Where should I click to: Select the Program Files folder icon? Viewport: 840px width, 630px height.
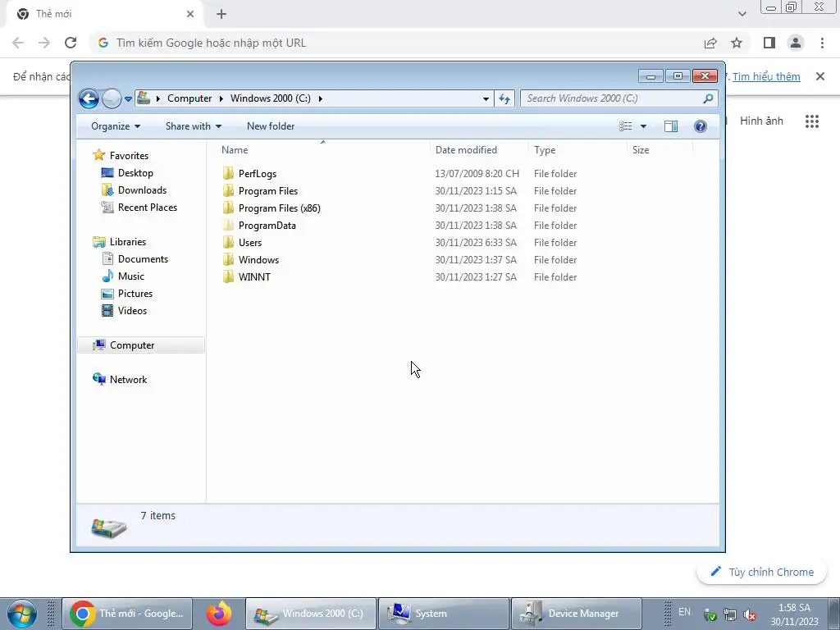(228, 190)
